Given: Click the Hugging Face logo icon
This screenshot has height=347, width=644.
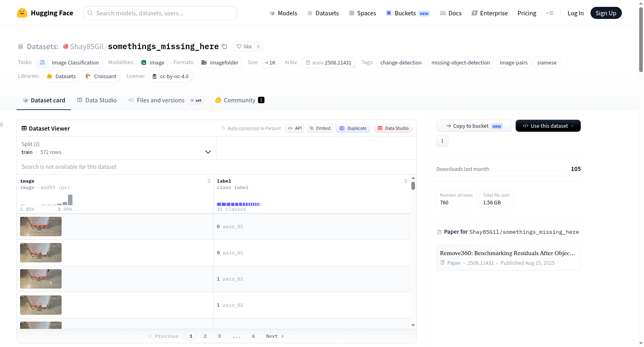Looking at the screenshot, I should [22, 13].
